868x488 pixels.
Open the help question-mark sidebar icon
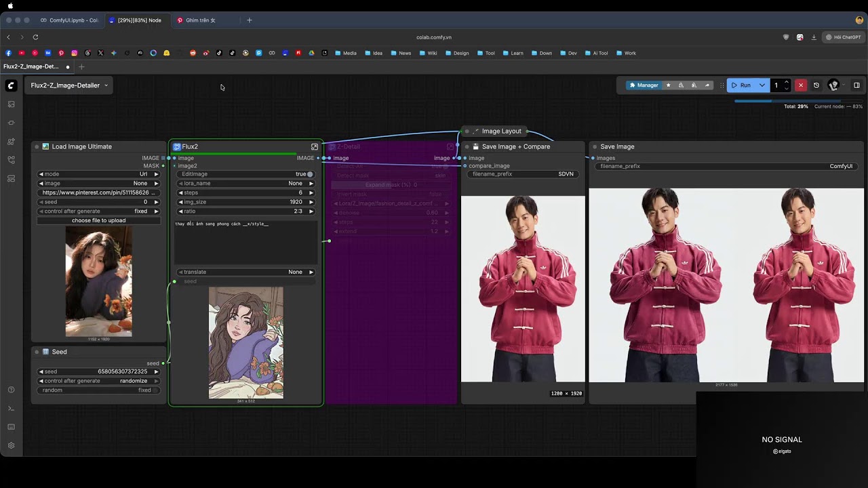tap(11, 390)
